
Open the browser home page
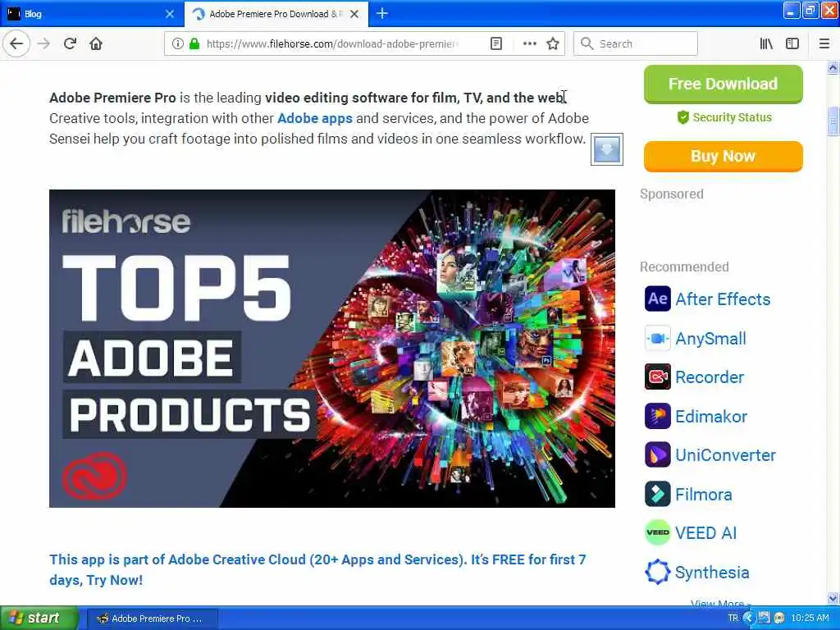tap(96, 43)
